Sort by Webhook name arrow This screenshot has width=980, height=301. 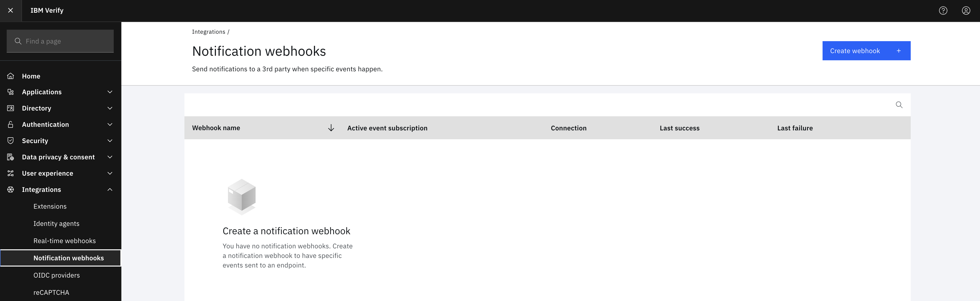coord(331,128)
